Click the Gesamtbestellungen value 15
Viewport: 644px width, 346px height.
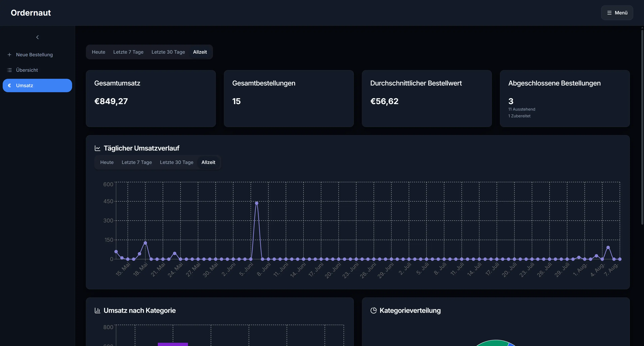(236, 101)
